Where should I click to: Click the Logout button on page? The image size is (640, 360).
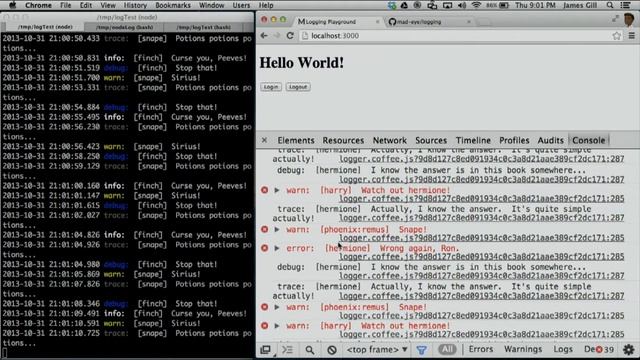click(298, 87)
